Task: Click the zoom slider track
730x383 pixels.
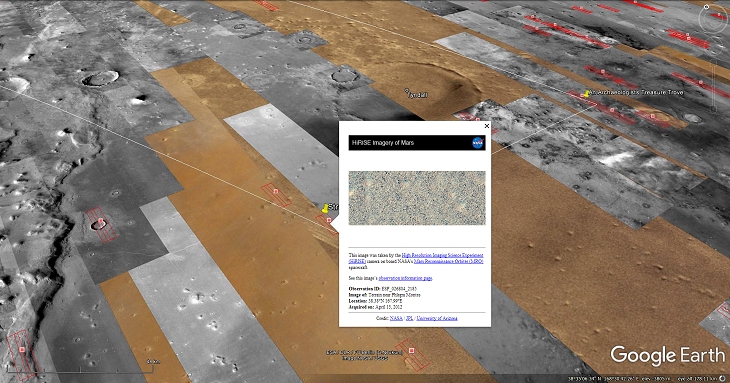Action: (713, 86)
